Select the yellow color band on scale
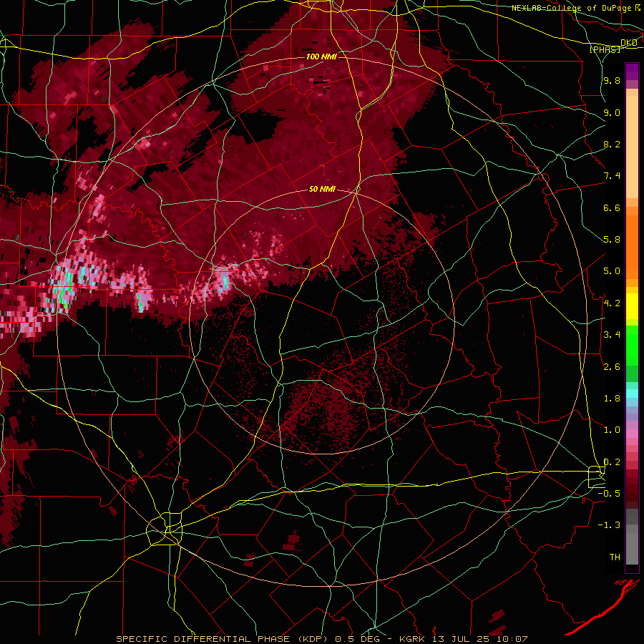Screen dimensions: 644x644 [x=632, y=306]
